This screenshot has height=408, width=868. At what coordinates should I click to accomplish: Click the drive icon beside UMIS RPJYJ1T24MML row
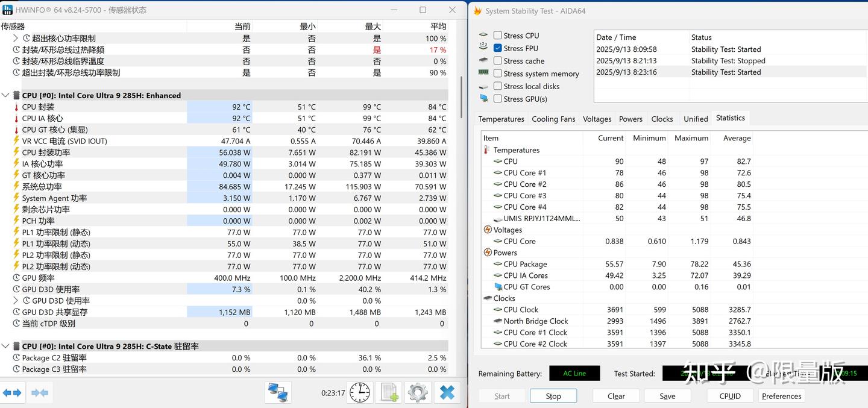[x=498, y=219]
